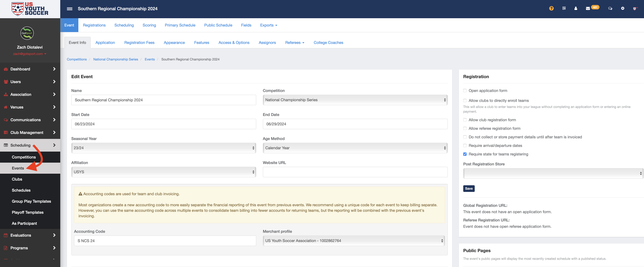
Task: Click the Dashboard gauge icon in sidebar
Action: 6,69
